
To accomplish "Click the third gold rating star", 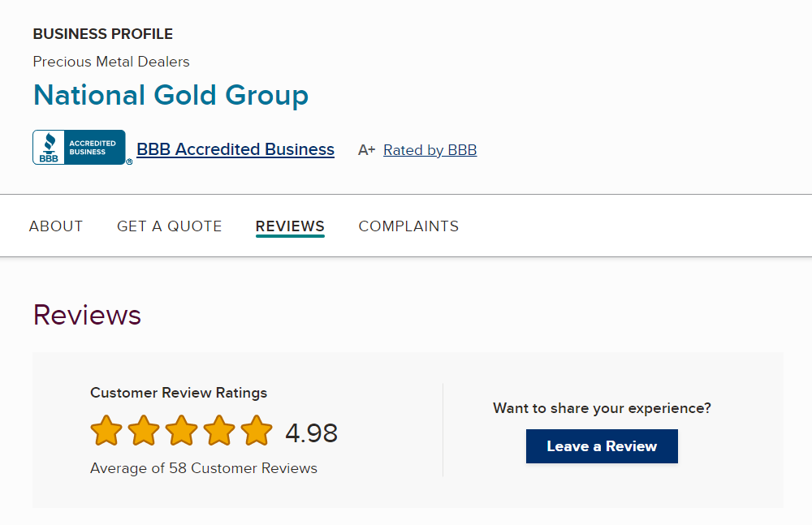I will (x=181, y=431).
